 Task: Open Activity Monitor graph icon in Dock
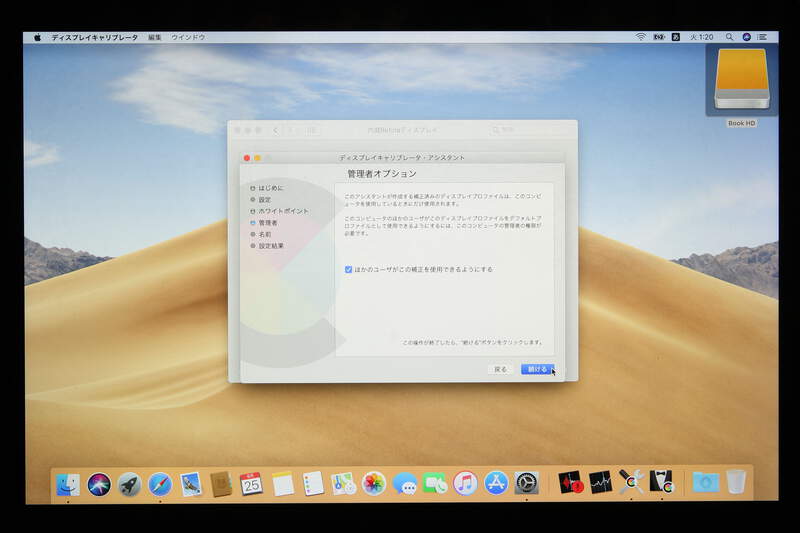tap(600, 483)
